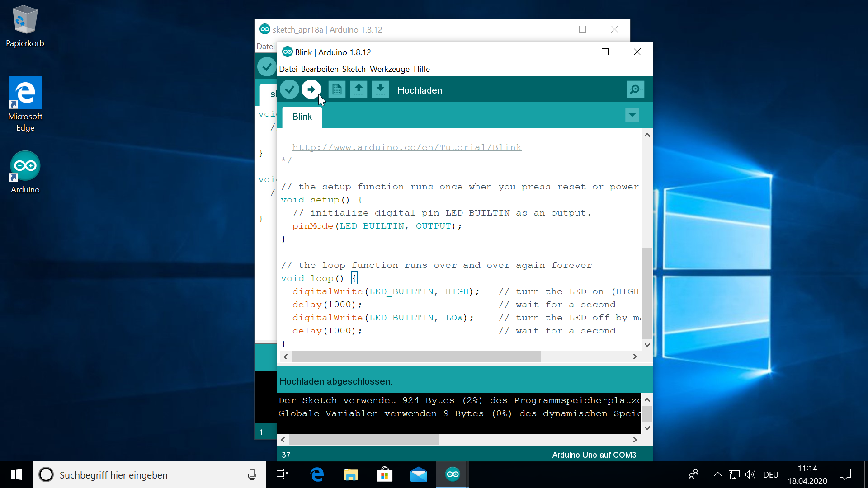The image size is (868, 488).
Task: Open Microsoft Store from the taskbar
Action: click(385, 474)
